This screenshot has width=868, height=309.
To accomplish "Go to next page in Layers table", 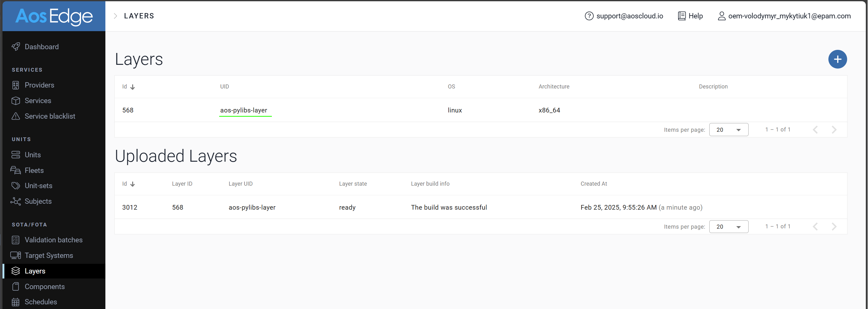I will (x=834, y=130).
